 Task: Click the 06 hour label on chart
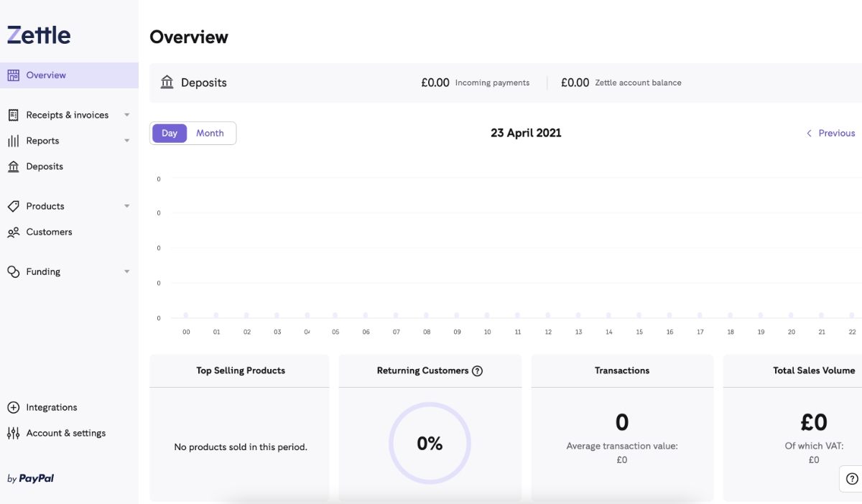tap(366, 332)
